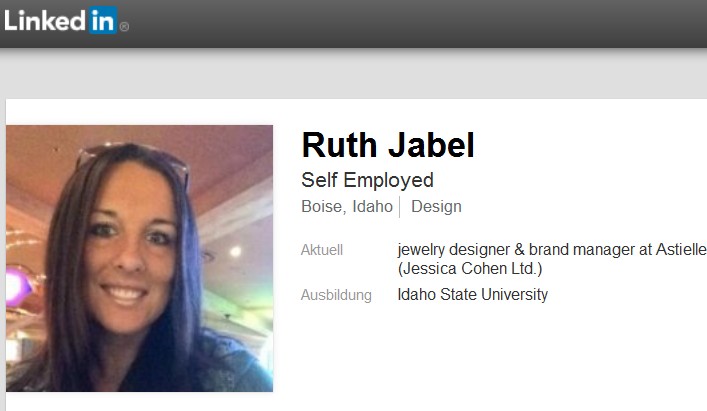This screenshot has height=411, width=707.
Task: Click the empty white area below Idaho State University
Action: (x=496, y=352)
